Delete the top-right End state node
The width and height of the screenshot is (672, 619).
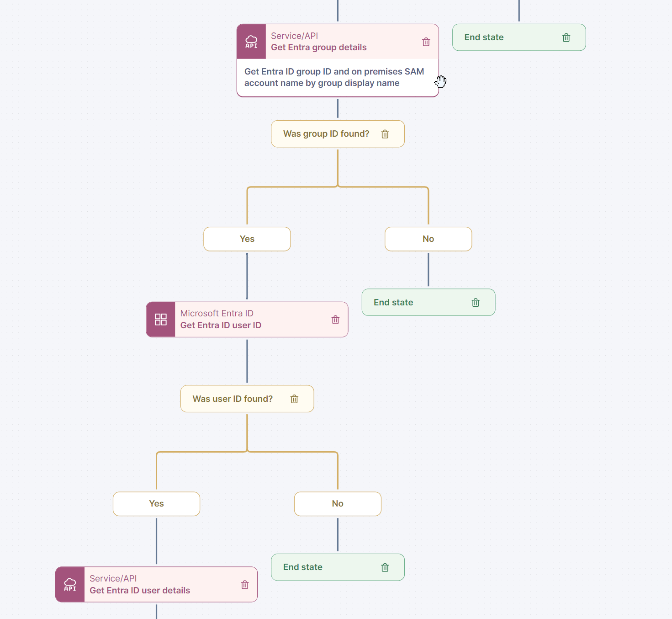point(566,37)
